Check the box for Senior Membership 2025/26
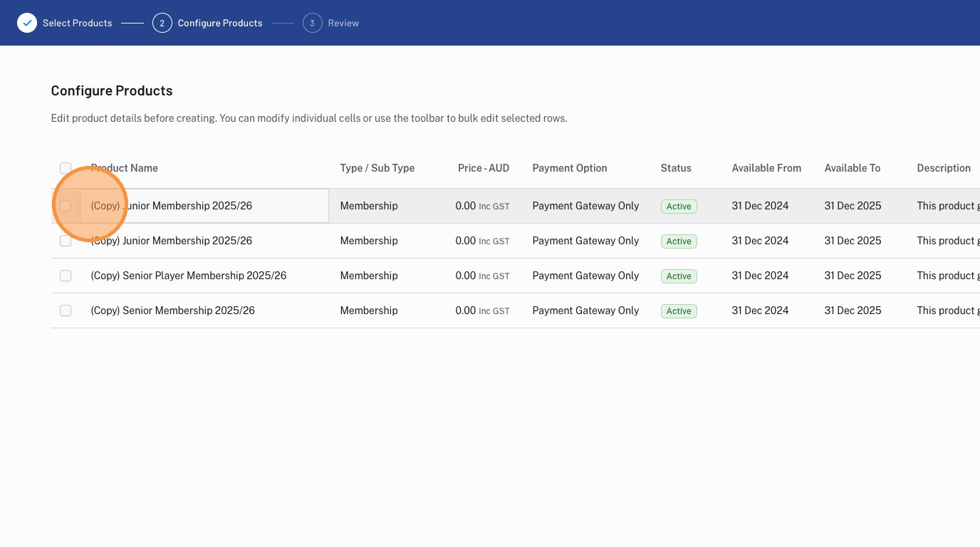This screenshot has width=980, height=547. (x=66, y=311)
